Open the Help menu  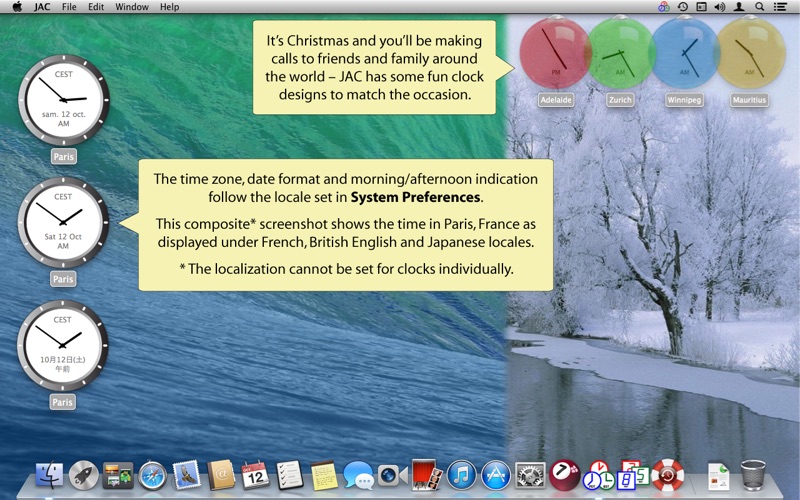[170, 7]
